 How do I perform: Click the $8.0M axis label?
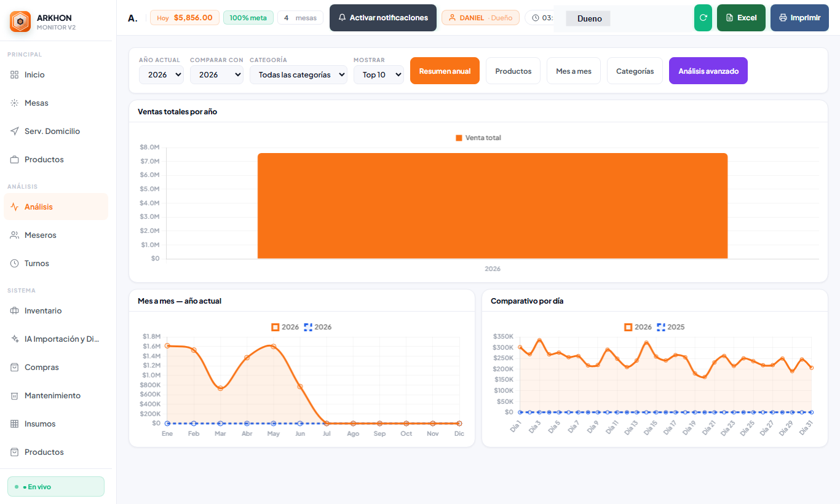pos(150,147)
